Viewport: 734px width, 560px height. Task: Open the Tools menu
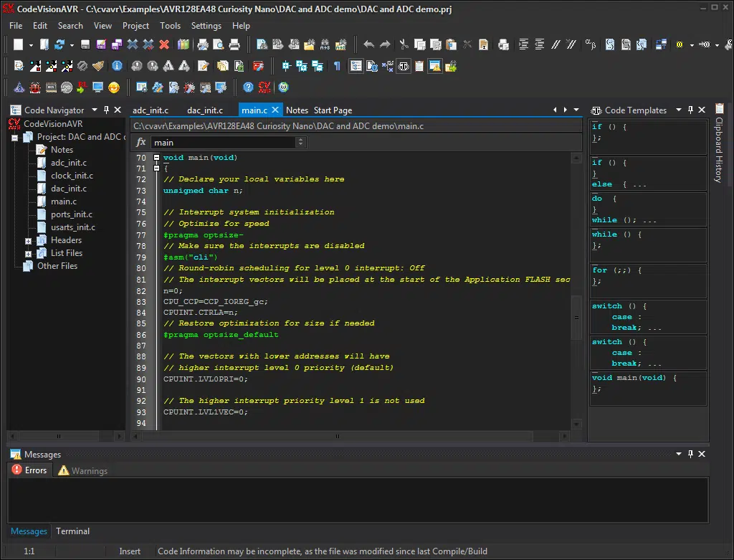click(x=170, y=26)
